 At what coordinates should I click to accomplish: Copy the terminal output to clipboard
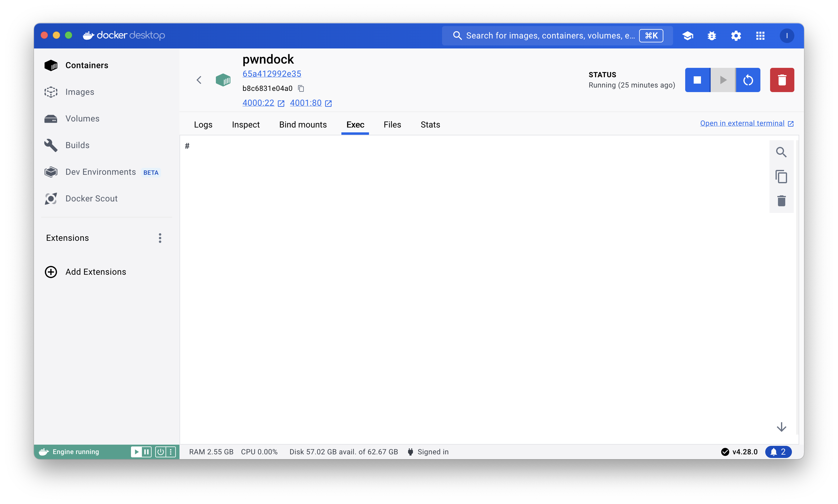tap(781, 177)
